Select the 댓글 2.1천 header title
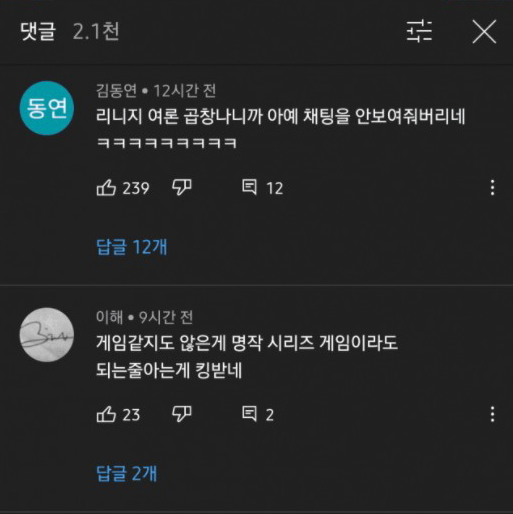Screen dimensions: 513x514 [69, 31]
